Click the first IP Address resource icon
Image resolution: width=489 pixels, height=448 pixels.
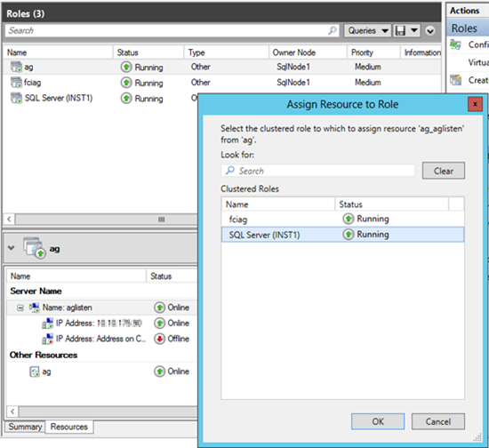(48, 324)
